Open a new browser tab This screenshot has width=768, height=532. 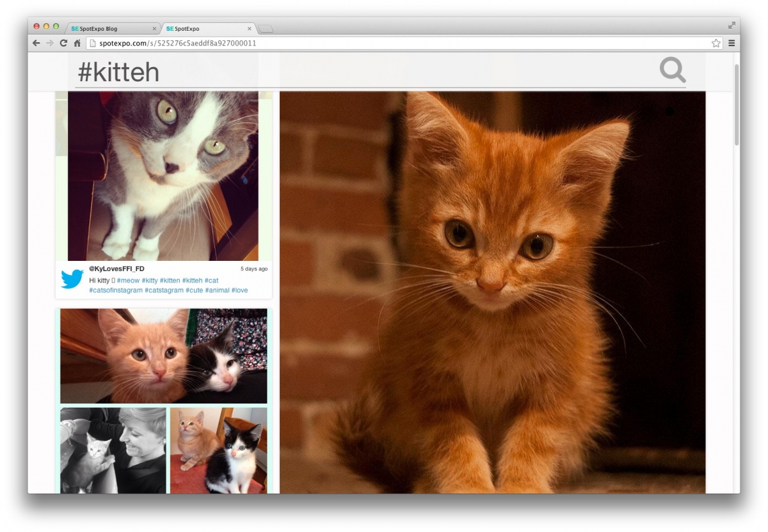[x=266, y=29]
